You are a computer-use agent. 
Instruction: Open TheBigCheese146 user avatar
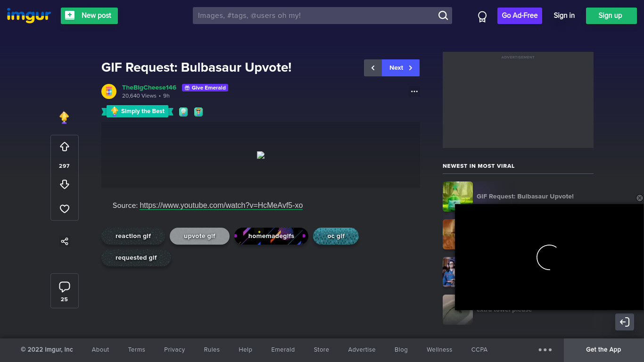coord(109,91)
